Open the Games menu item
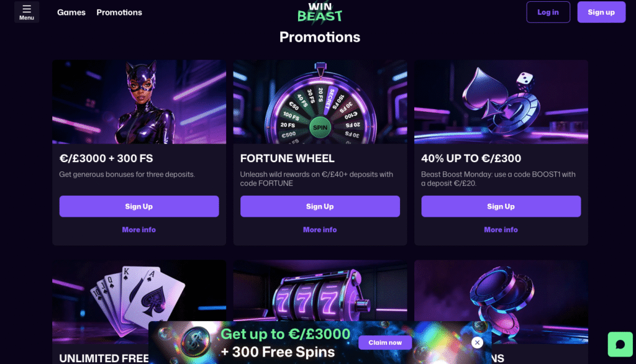This screenshot has height=364, width=636. (71, 12)
